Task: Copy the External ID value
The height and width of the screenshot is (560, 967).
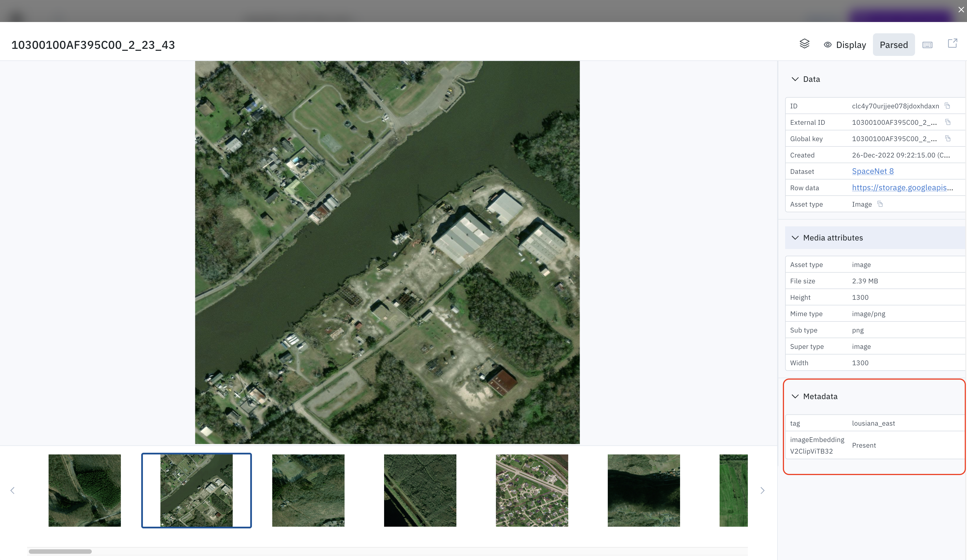Action: (948, 122)
